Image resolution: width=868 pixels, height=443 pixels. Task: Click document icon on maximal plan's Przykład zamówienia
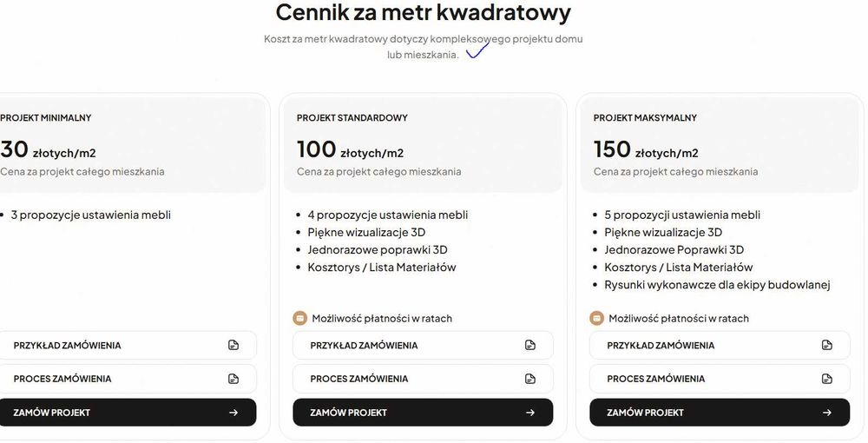pos(827,346)
